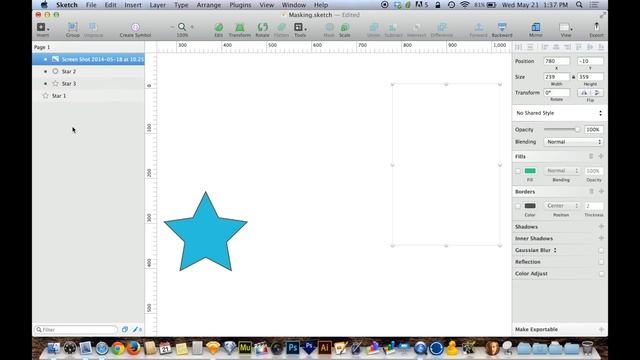Delete fills with trash icon
640x360 pixels.
591,156
